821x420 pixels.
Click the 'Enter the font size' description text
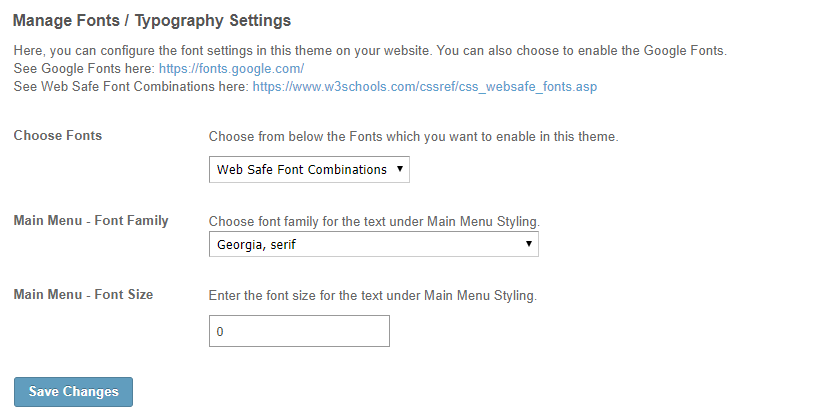(373, 295)
